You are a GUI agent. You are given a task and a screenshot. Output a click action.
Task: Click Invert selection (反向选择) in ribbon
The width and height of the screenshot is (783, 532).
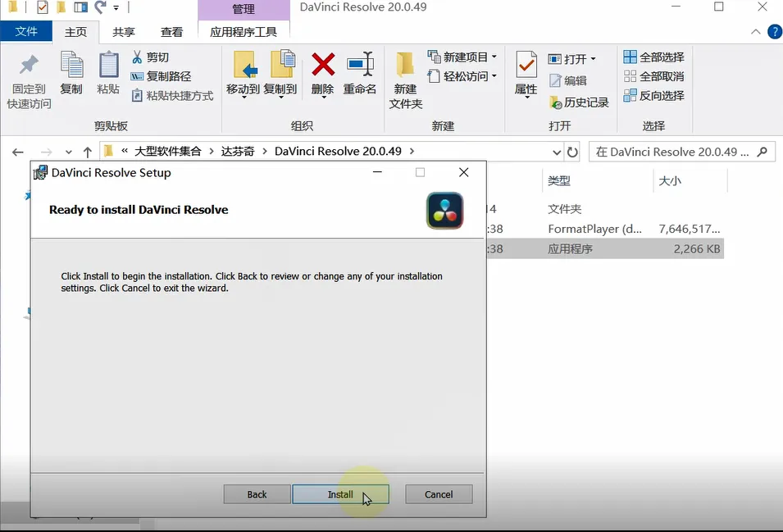coord(653,95)
